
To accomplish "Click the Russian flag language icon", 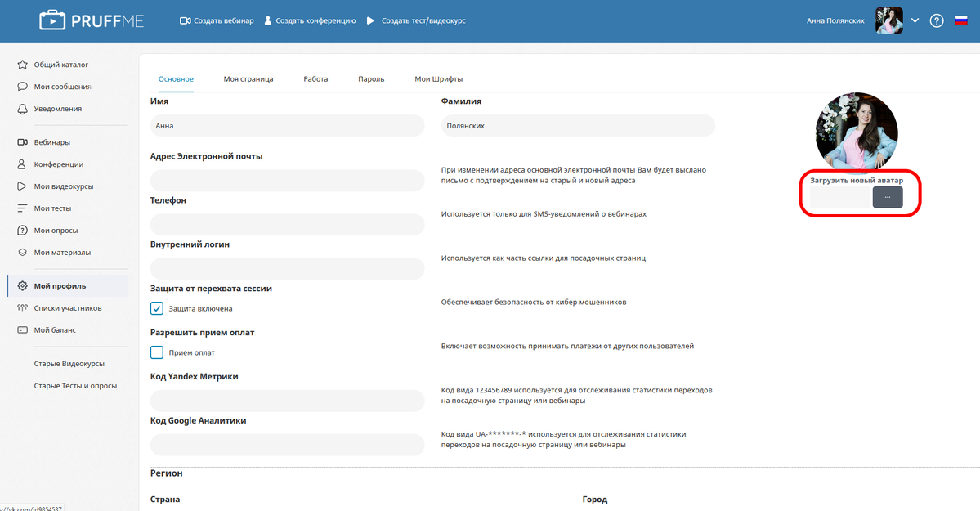I will pos(961,20).
